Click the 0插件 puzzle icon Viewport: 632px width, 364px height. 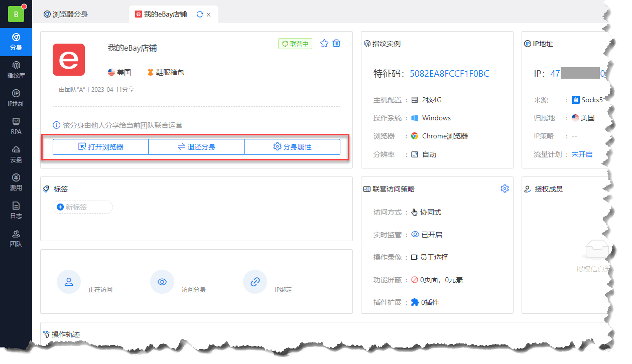coord(415,302)
